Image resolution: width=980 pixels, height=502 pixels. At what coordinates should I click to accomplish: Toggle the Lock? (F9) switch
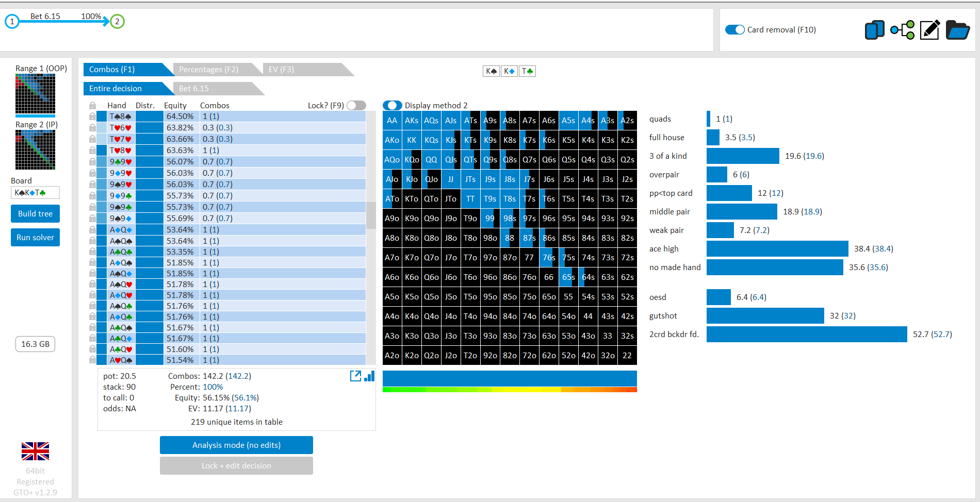356,105
